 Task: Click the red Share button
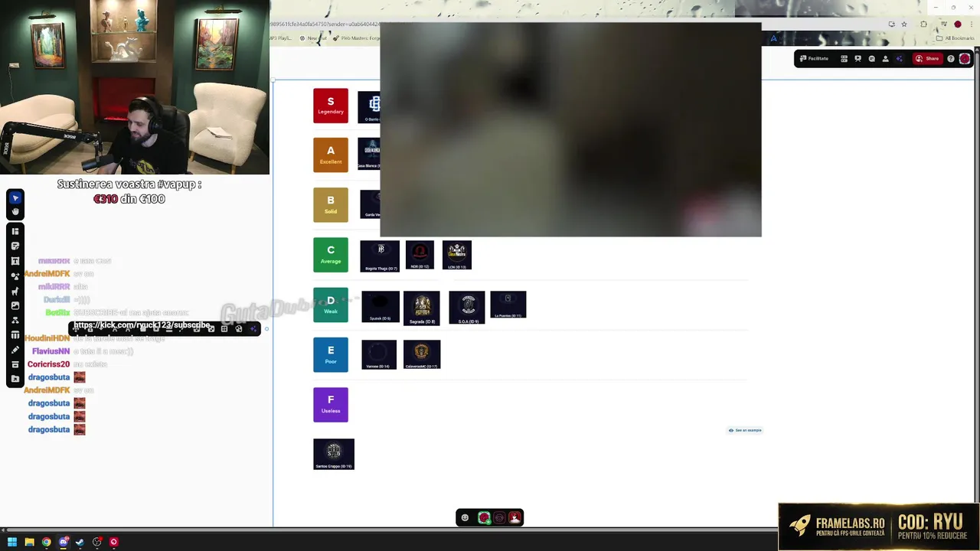point(927,58)
